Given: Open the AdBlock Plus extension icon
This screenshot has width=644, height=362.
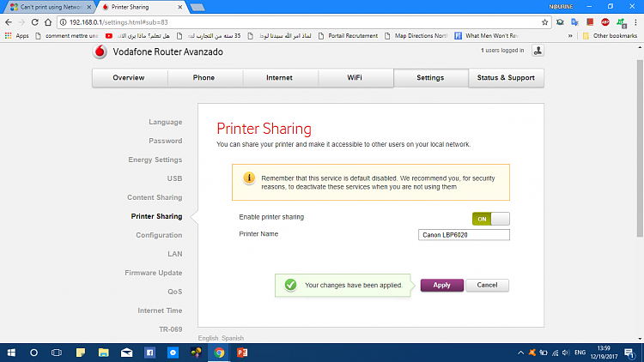Looking at the screenshot, I should coord(605,22).
